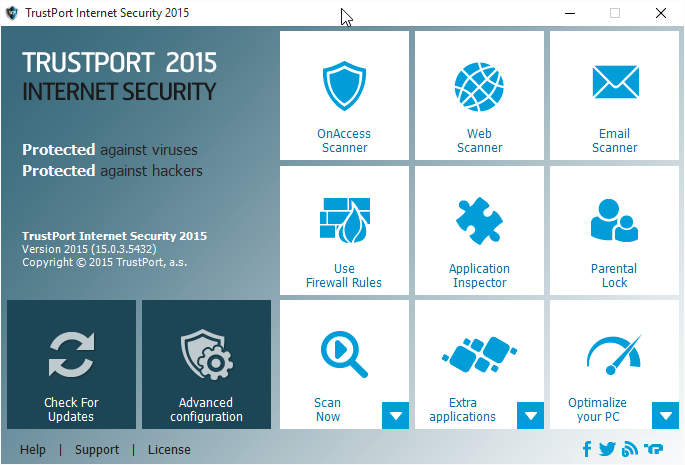Toggle the Application Inspector puzzle tile

pyautogui.click(x=479, y=230)
